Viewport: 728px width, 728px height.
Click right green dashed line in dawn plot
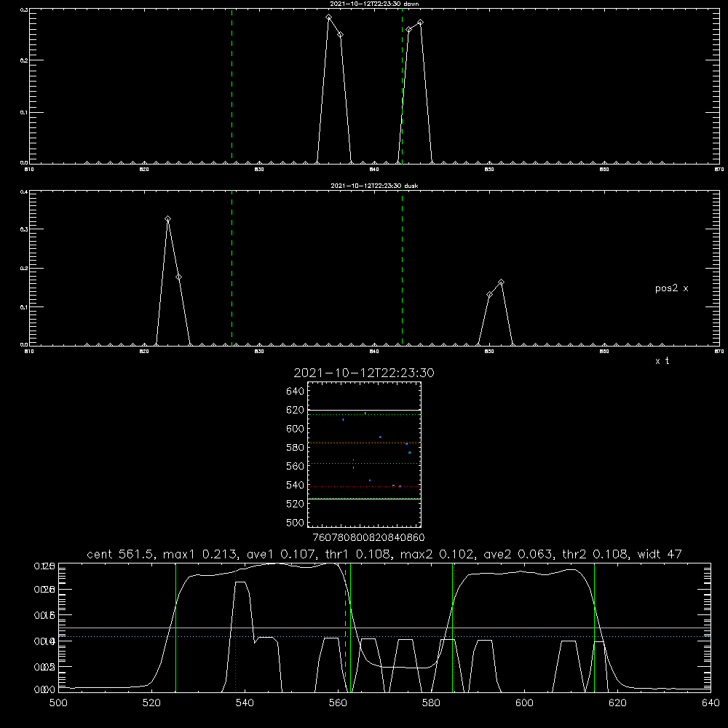[402, 86]
